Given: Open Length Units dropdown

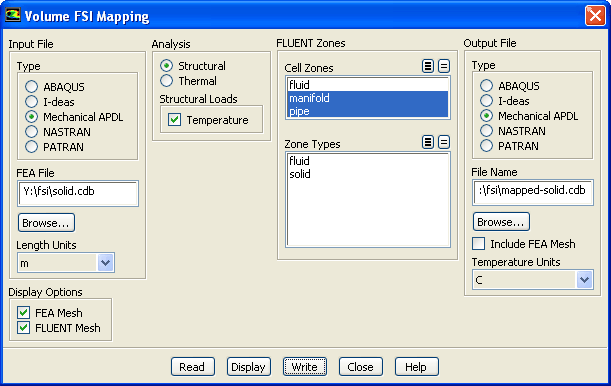Looking at the screenshot, I should point(106,263).
